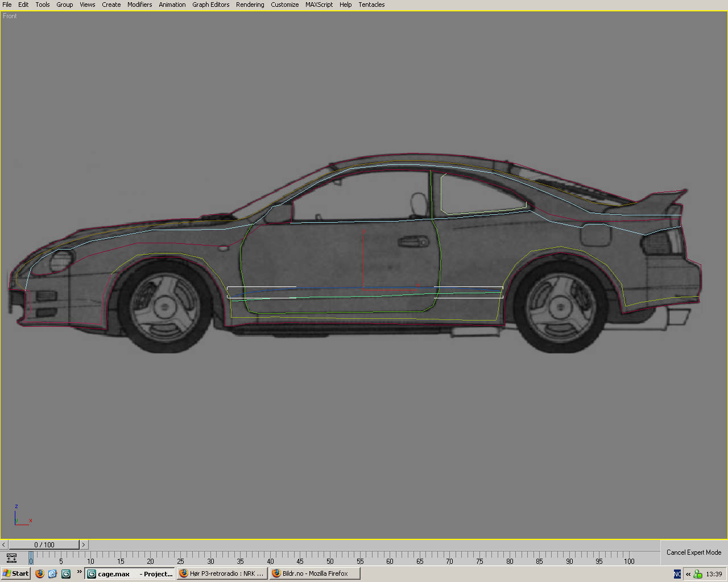This screenshot has height=582, width=728.
Task: Click the Messenger icon in system tray
Action: [x=698, y=574]
